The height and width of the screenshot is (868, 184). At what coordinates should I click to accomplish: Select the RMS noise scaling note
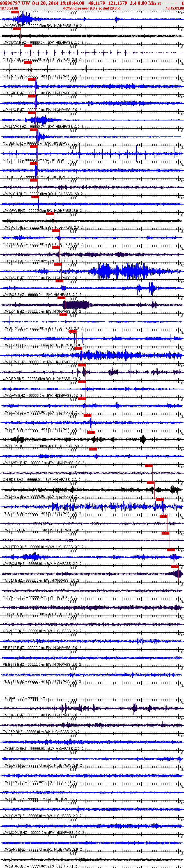[x=92, y=8]
